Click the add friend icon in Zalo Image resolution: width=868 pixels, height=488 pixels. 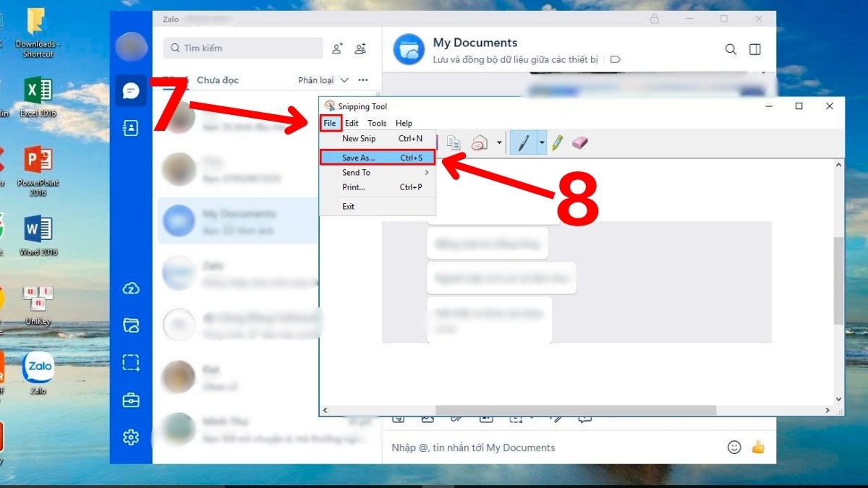click(336, 48)
